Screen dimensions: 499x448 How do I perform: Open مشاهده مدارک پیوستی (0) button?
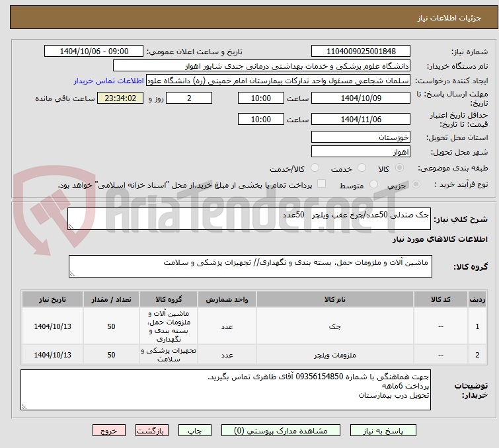(280, 431)
